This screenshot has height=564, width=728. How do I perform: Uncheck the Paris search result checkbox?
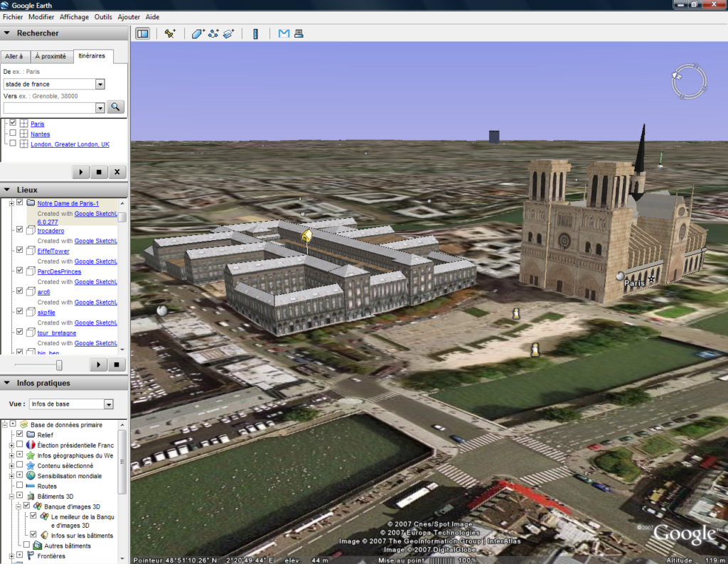pos(13,123)
